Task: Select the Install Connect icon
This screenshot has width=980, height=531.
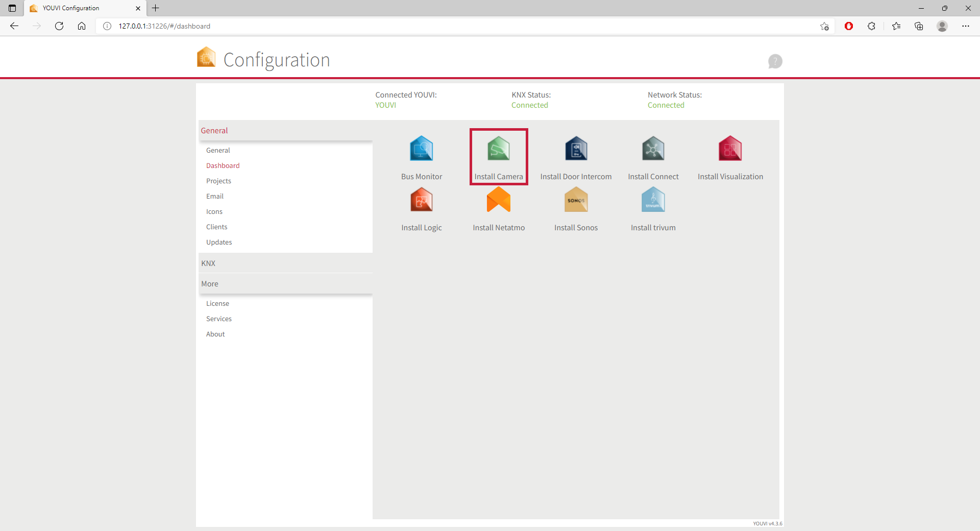Action: click(x=653, y=149)
